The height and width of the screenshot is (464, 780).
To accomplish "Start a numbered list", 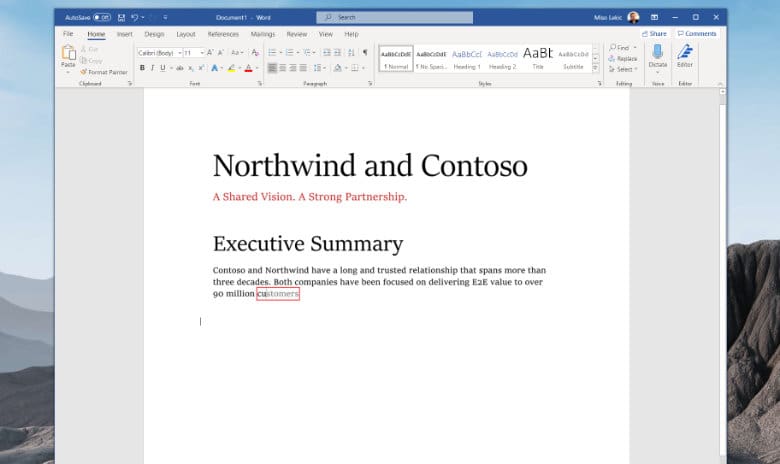I will pos(290,52).
